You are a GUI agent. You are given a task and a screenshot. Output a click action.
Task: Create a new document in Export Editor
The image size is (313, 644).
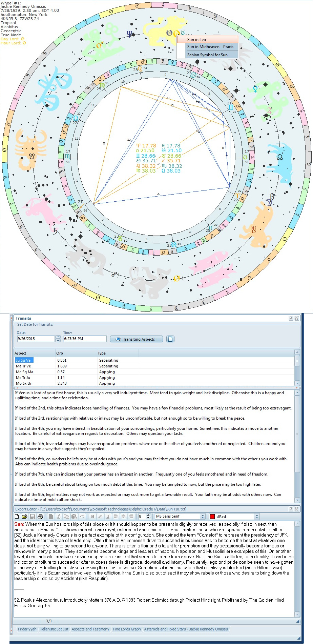(x=17, y=517)
